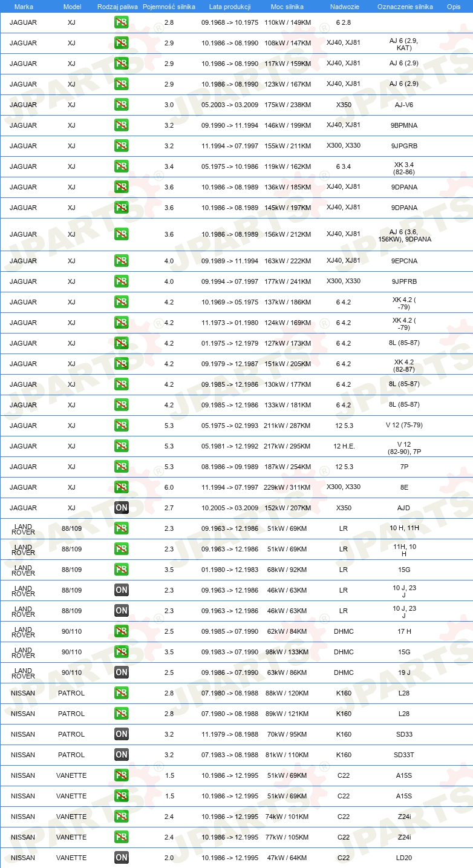
Task: Click petrol icon in the Jaguar 8E engine row
Action: [x=122, y=487]
